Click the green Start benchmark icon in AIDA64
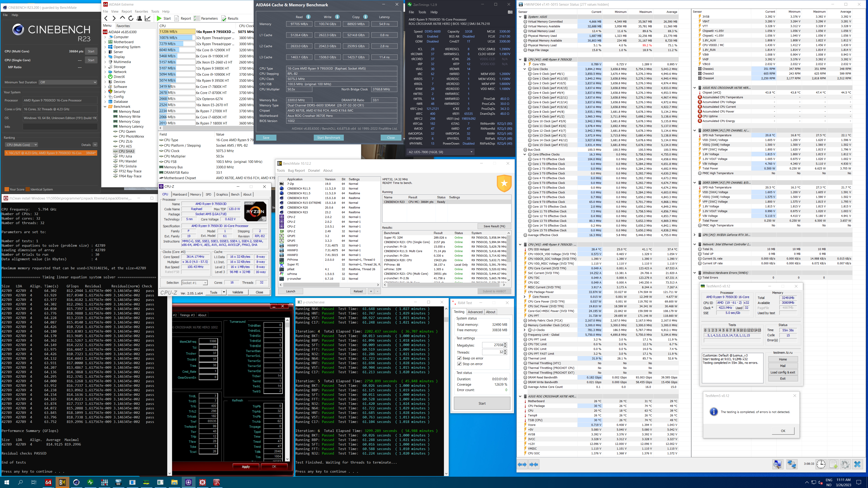The width and height of the screenshot is (868, 488). pos(159,19)
